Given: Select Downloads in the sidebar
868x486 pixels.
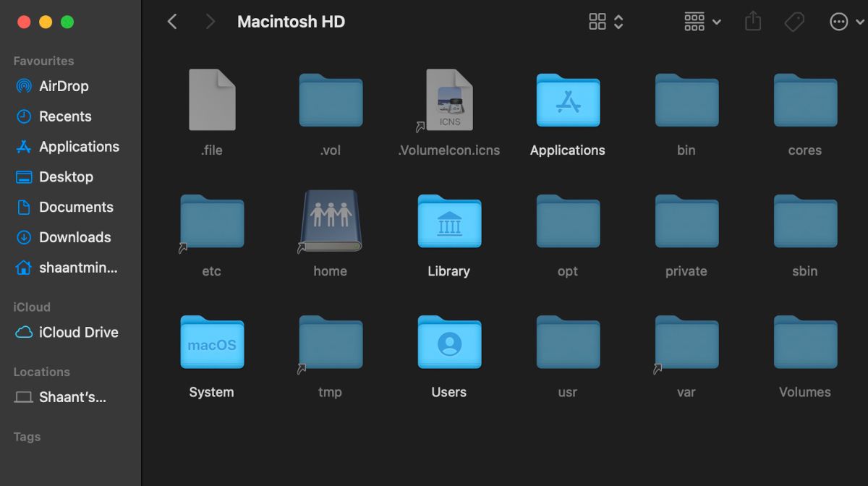Looking at the screenshot, I should click(x=75, y=237).
